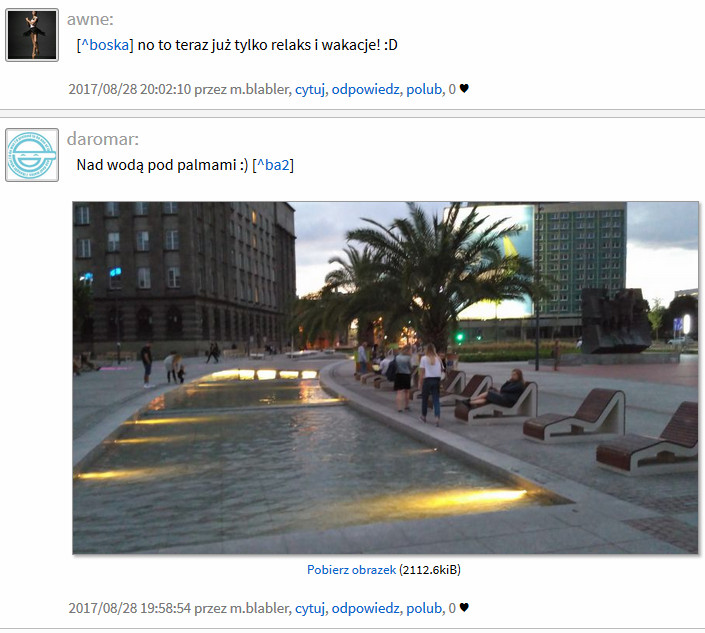The height and width of the screenshot is (633, 705).
Task: Click the ^boska mention link
Action: 105,45
